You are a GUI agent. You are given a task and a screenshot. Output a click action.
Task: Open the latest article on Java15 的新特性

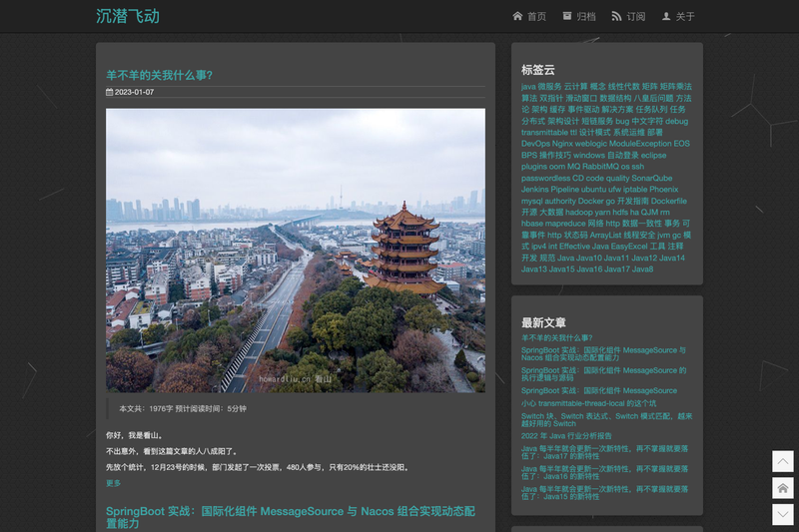pos(604,493)
